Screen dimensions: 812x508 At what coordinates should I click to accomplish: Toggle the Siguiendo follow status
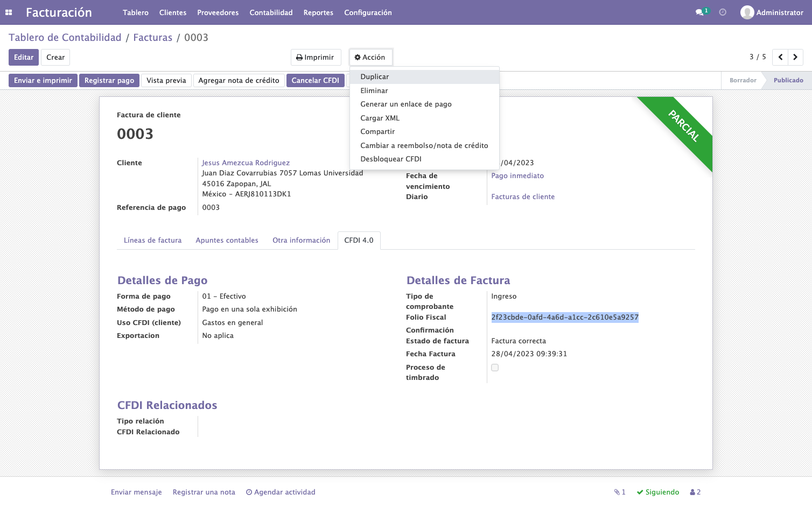click(x=658, y=492)
